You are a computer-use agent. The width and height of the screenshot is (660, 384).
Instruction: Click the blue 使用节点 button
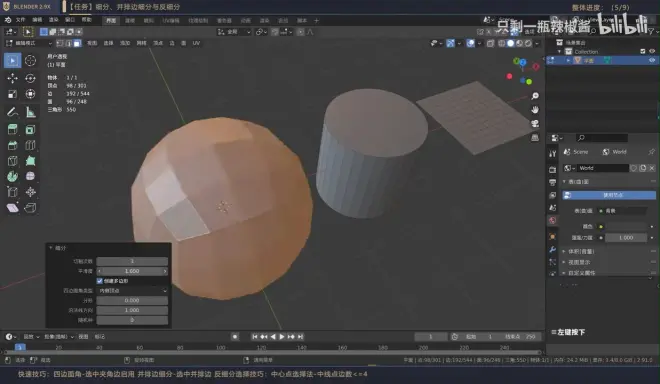click(x=609, y=195)
